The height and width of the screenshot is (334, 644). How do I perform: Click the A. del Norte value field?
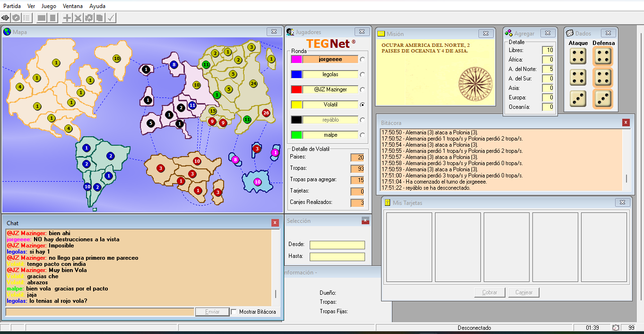(x=548, y=69)
